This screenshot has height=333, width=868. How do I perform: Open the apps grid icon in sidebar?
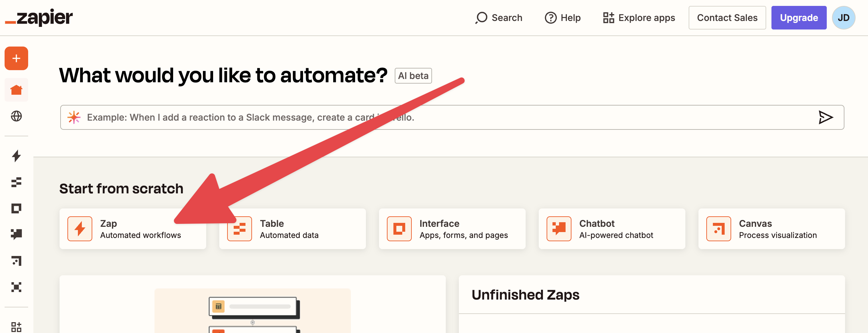tap(16, 327)
